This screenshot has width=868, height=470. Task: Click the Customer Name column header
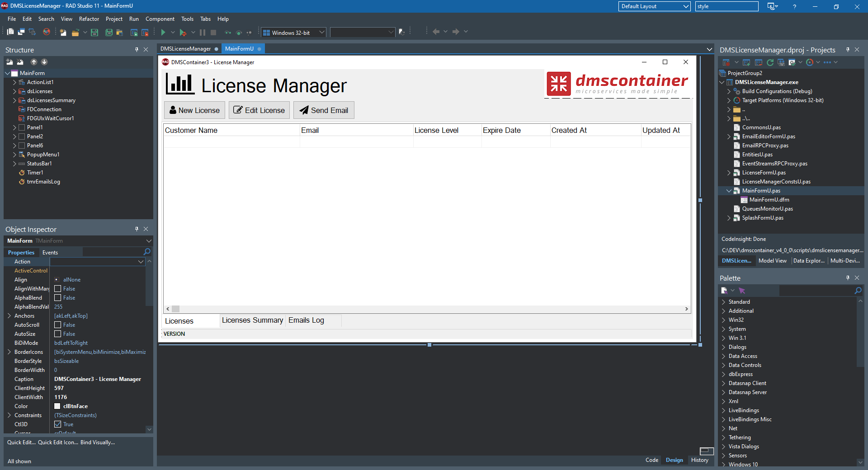pos(231,130)
